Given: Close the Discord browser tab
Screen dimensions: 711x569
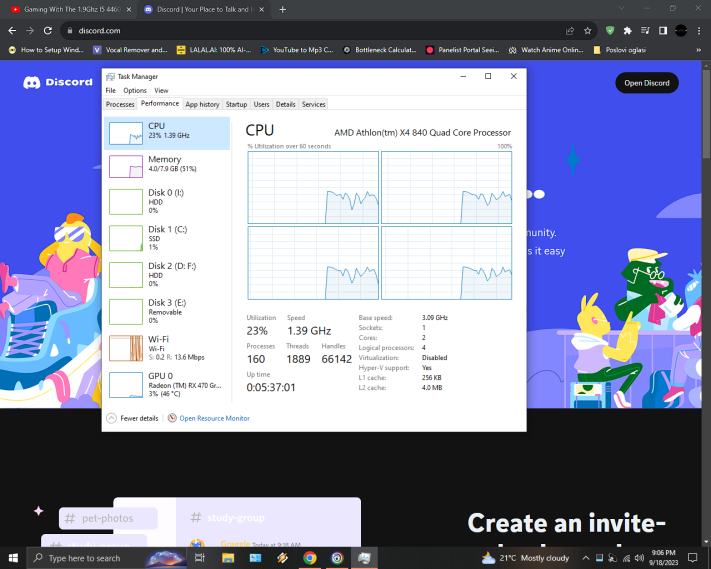Looking at the screenshot, I should click(262, 9).
